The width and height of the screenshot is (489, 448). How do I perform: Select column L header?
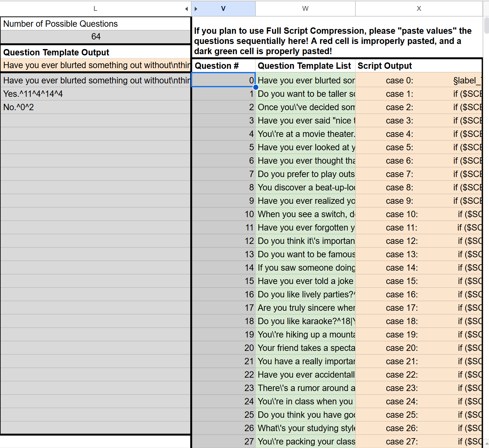[95, 9]
